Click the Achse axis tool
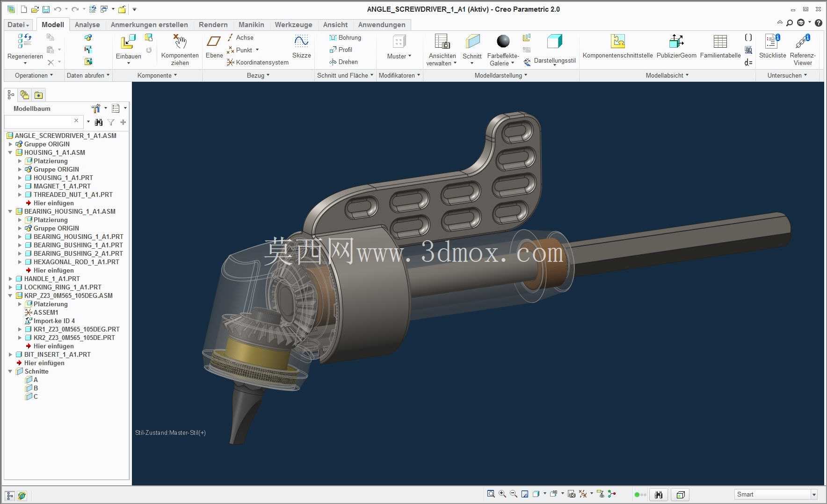827x504 pixels. tap(240, 37)
